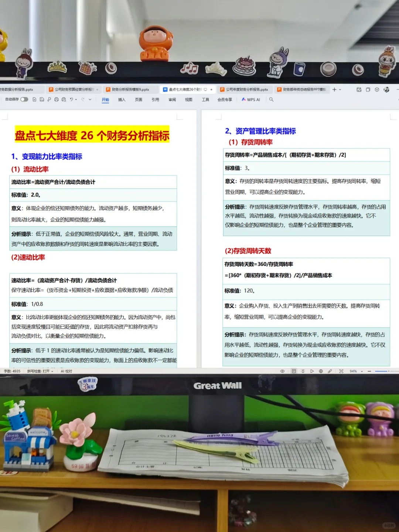Toggle the 自动保存 auto-save switch
Image resolution: width=399 pixels, height=532 pixels.
point(24,99)
